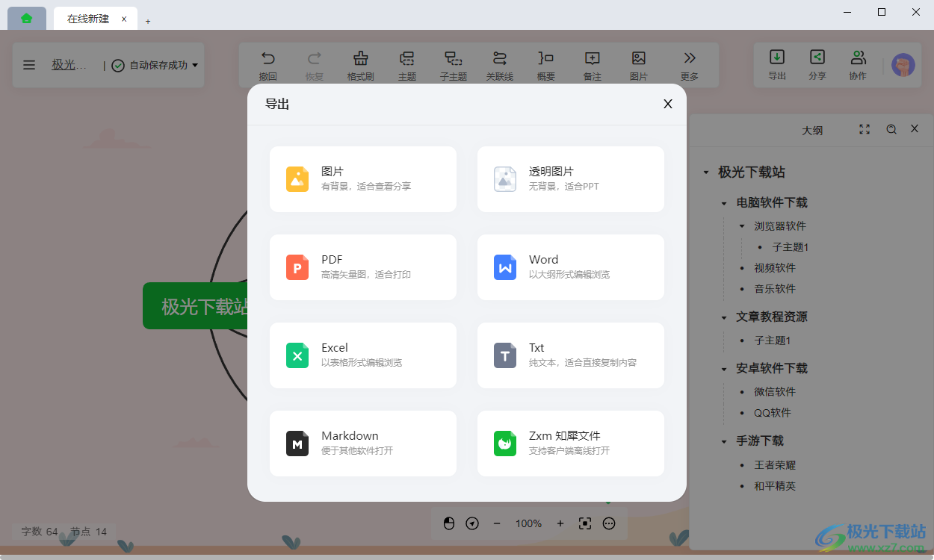Click the mouse mode icon
Image resolution: width=934 pixels, height=560 pixels.
click(449, 523)
